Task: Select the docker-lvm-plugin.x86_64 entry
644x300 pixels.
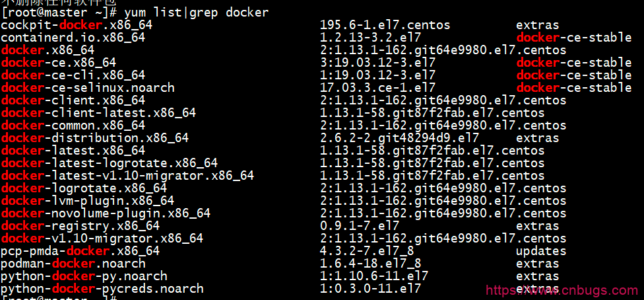Action: coord(87,201)
